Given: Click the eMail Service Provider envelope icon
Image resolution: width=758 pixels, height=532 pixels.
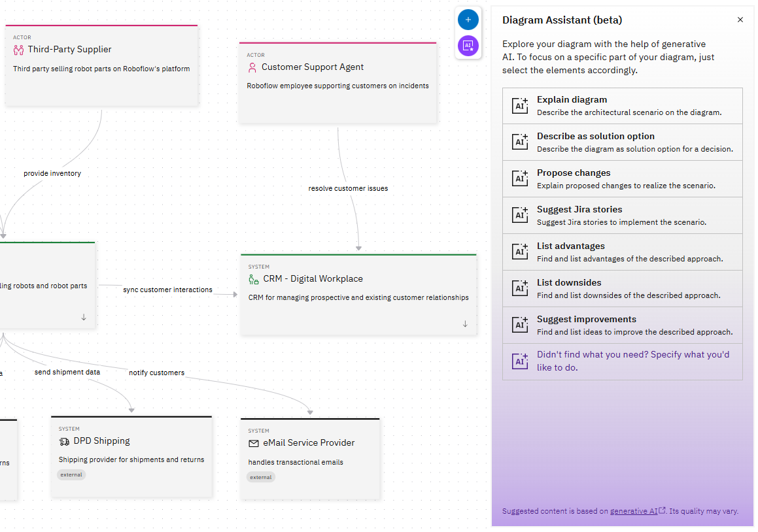Looking at the screenshot, I should [x=254, y=443].
